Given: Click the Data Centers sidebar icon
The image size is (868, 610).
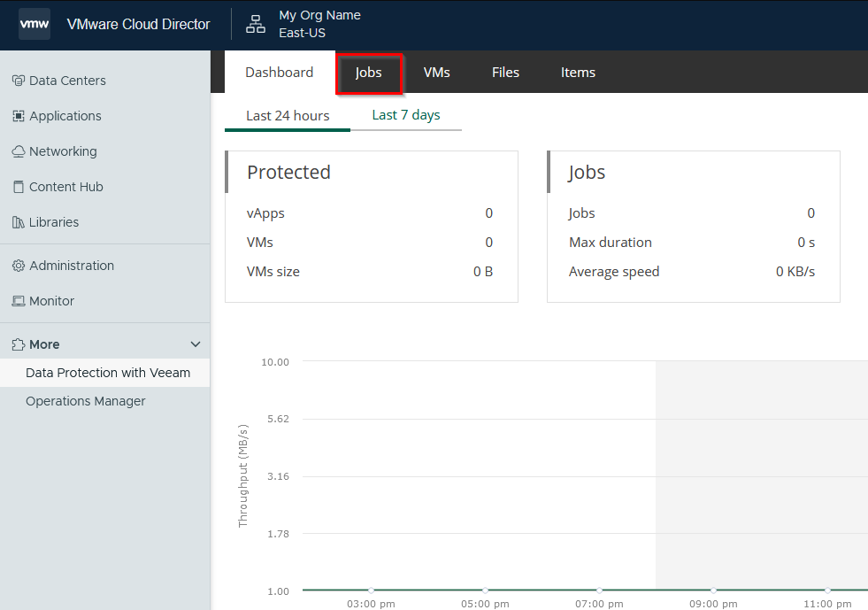Looking at the screenshot, I should pyautogui.click(x=19, y=81).
